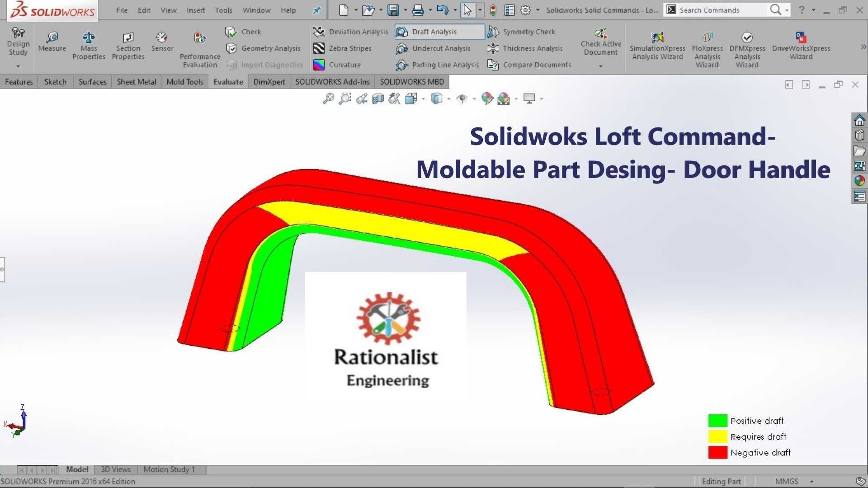The width and height of the screenshot is (868, 488).
Task: Run the Check tool
Action: pos(243,32)
